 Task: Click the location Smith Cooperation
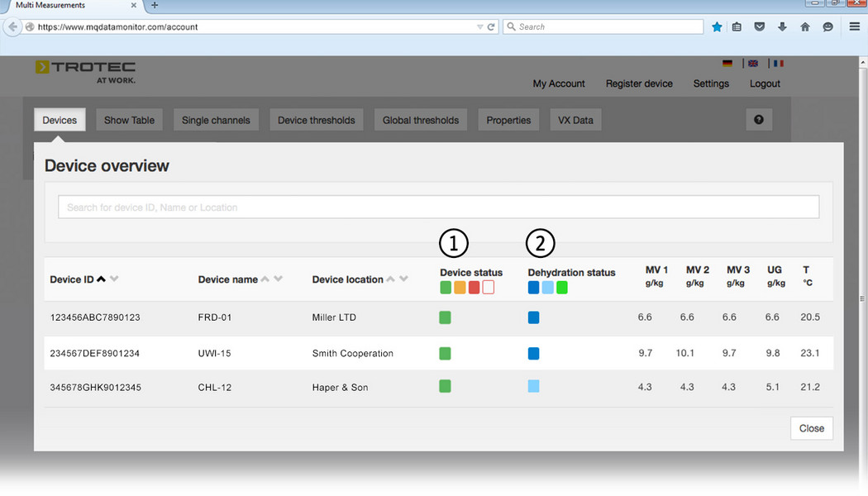pyautogui.click(x=353, y=353)
